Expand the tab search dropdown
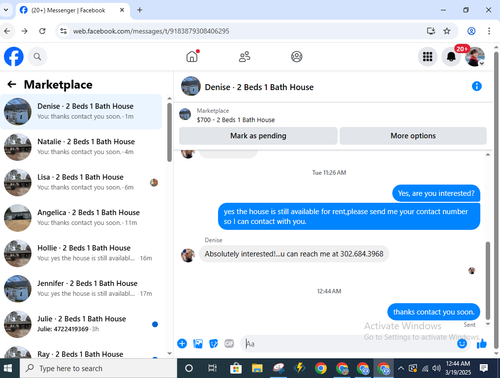This screenshot has width=500, height=378. (x=6, y=10)
